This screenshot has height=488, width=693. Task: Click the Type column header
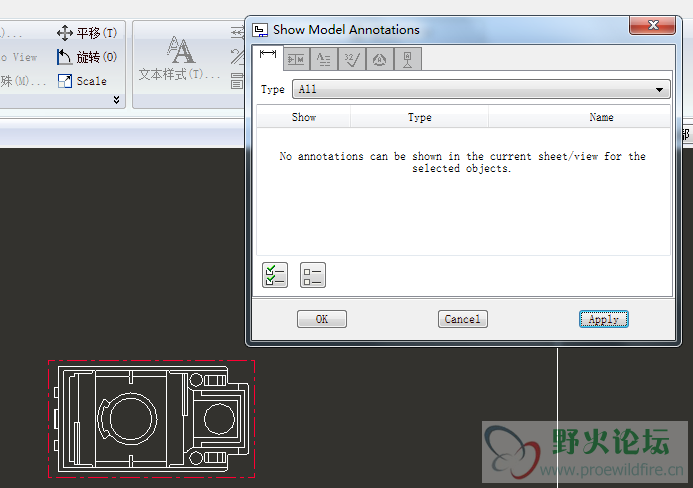pos(419,117)
